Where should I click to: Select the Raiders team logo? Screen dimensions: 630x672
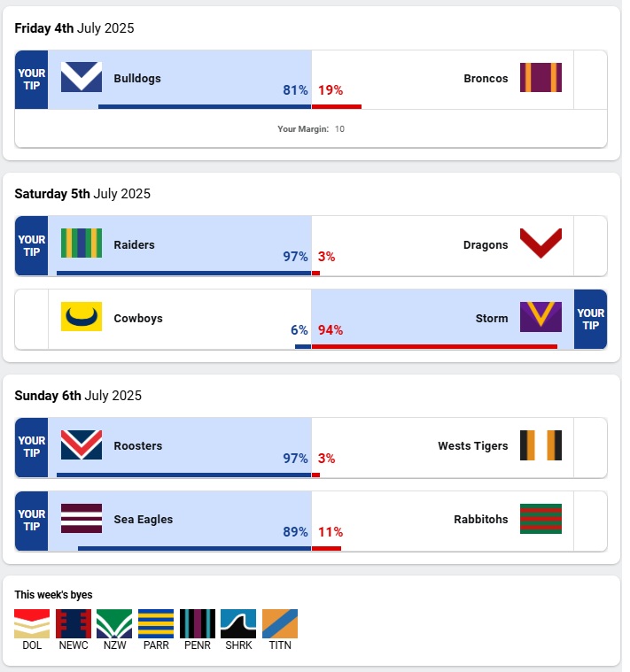point(82,243)
